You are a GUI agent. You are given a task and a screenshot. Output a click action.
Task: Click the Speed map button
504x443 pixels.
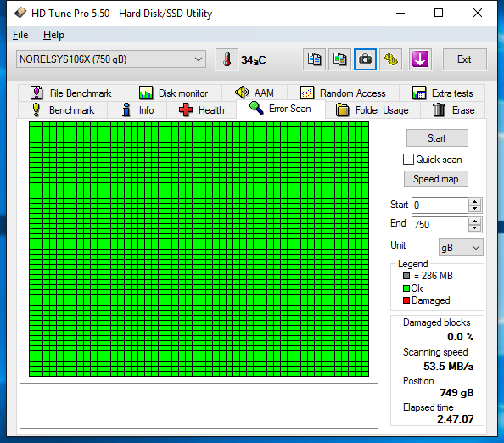436,179
